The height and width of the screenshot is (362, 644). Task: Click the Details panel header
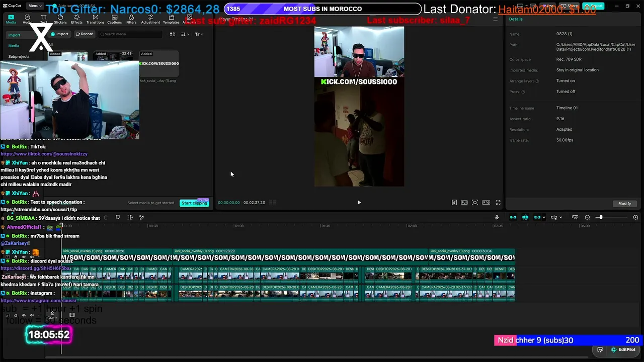[x=516, y=19]
